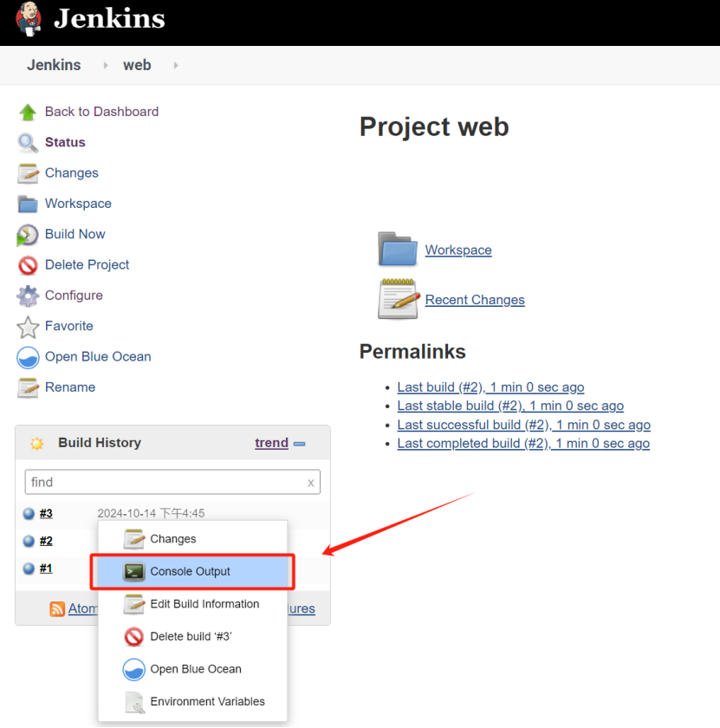The width and height of the screenshot is (720, 728).
Task: Open Configure for the project
Action: pos(74,296)
